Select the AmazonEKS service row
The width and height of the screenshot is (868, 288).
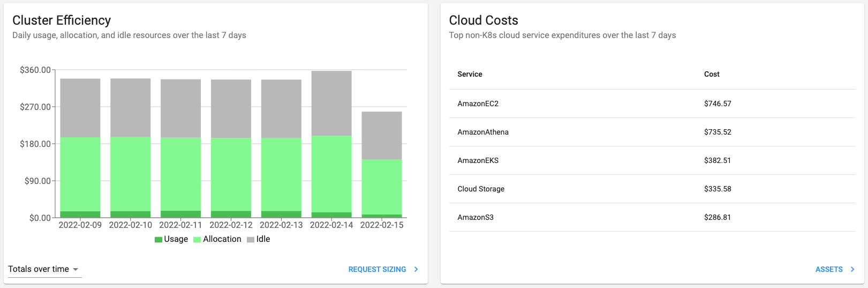(652, 160)
